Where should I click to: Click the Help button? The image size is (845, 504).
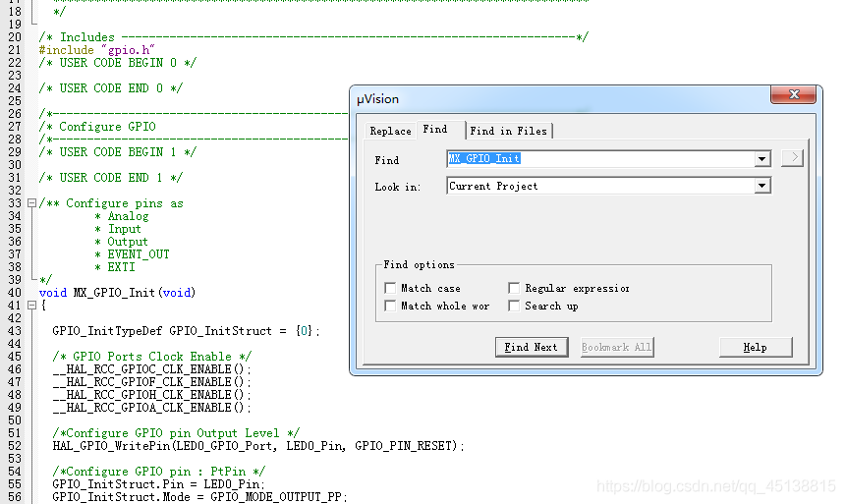coord(755,347)
